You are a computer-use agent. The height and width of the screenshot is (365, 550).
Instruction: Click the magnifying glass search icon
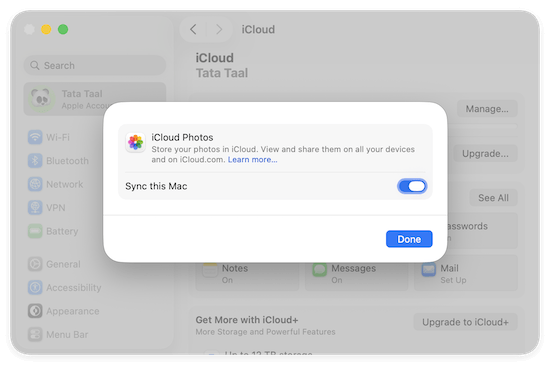coord(34,66)
